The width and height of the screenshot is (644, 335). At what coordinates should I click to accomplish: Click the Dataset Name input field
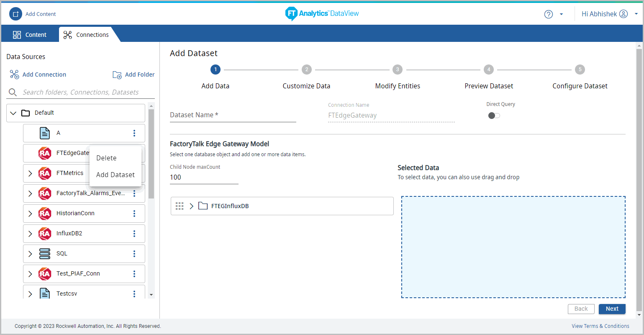[233, 115]
